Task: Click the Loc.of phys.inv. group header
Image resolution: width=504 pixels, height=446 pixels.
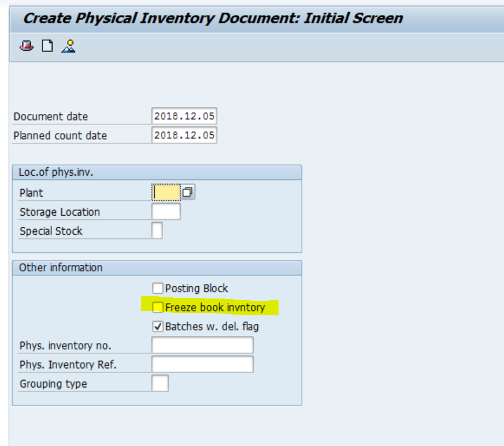Action: coord(157,172)
